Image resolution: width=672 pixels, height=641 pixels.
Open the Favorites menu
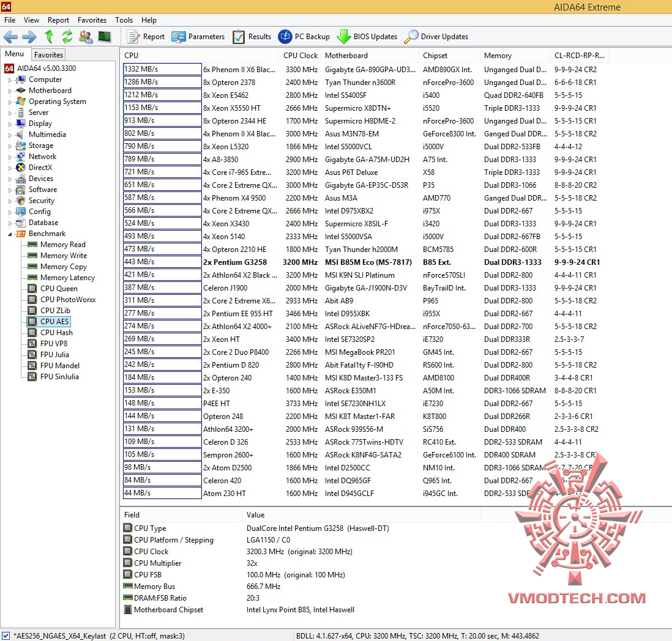click(x=92, y=20)
